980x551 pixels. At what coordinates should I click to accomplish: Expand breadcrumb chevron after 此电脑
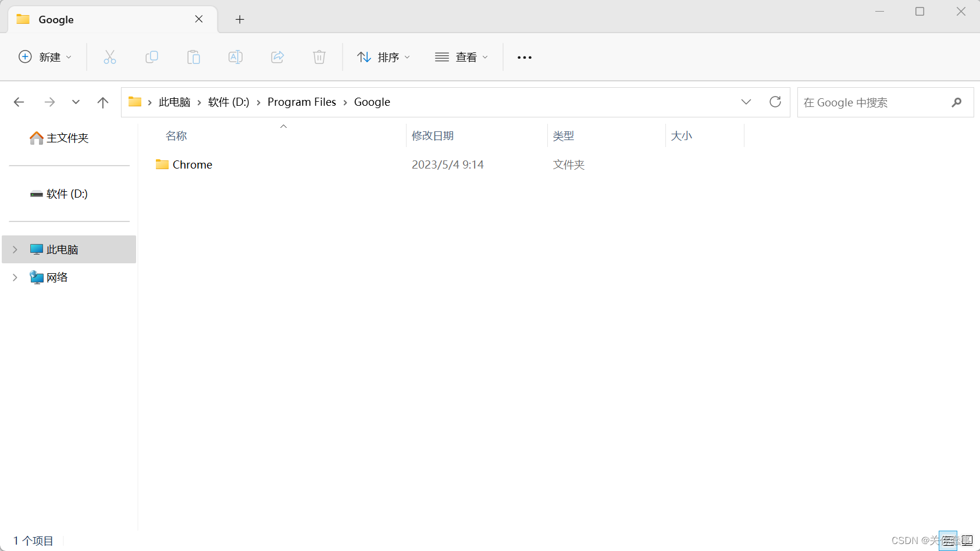[x=199, y=102]
